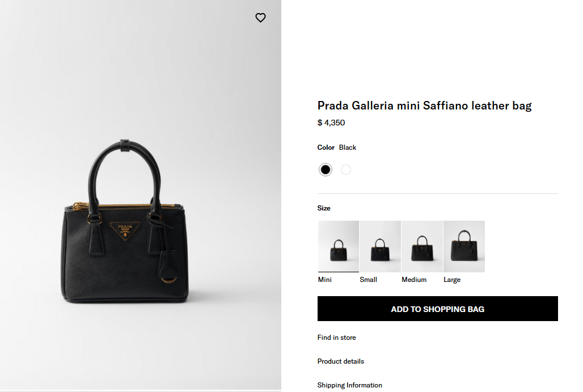Click the Prada Galleria product title
Image resolution: width=583 pixels, height=392 pixels.
[424, 106]
